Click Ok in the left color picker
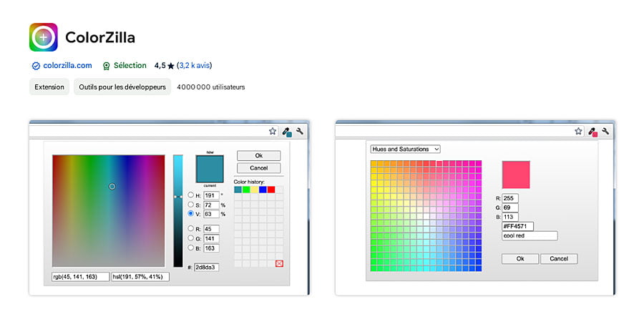This screenshot has height=322, width=644. (259, 156)
